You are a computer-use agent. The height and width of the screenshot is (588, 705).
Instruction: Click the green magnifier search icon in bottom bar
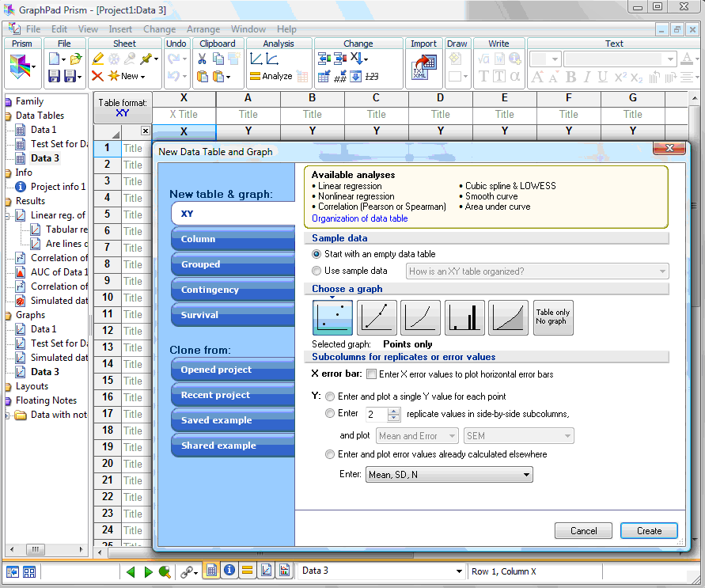[165, 572]
